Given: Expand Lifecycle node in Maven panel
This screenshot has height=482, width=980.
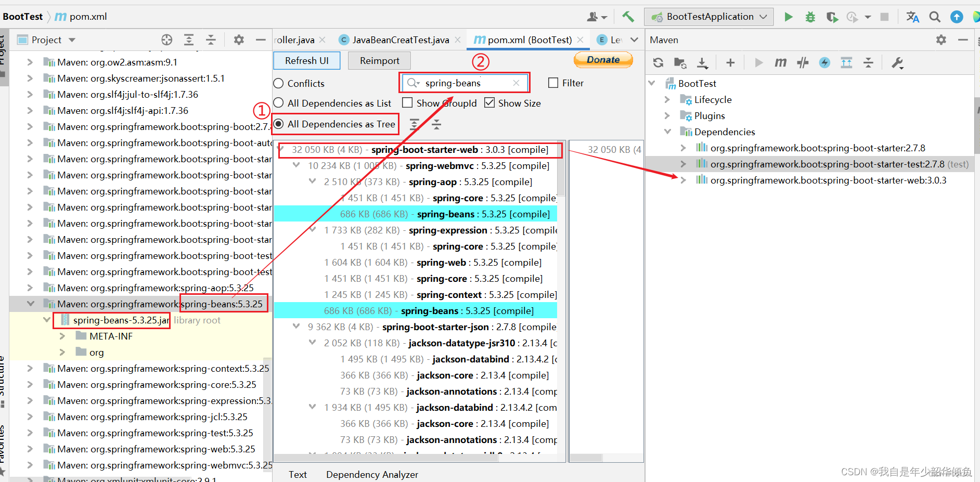Looking at the screenshot, I should (x=667, y=99).
